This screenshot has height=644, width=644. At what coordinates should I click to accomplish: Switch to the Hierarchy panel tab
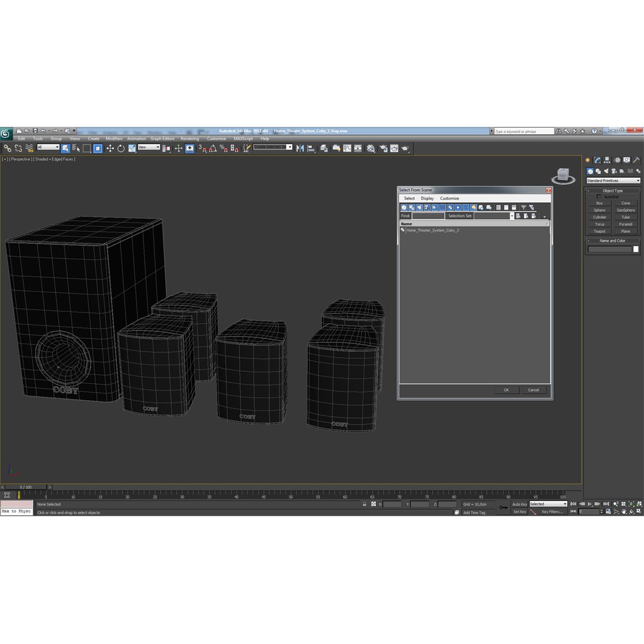point(607,160)
